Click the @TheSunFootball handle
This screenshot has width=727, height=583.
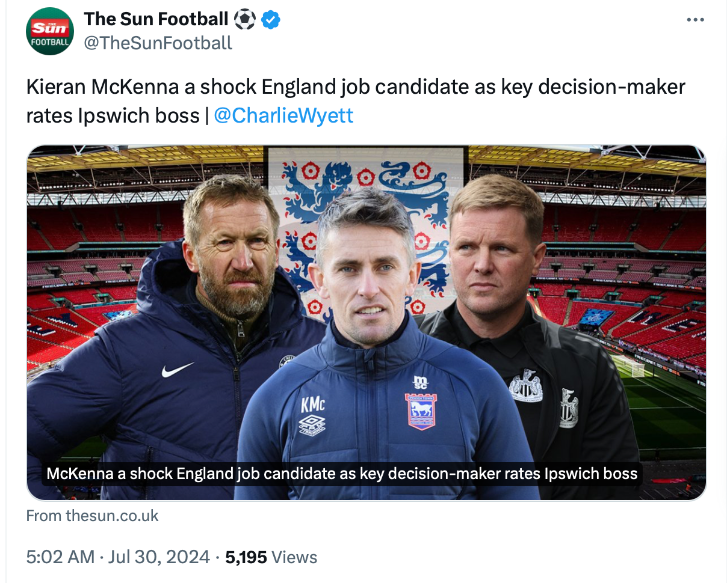click(x=158, y=43)
